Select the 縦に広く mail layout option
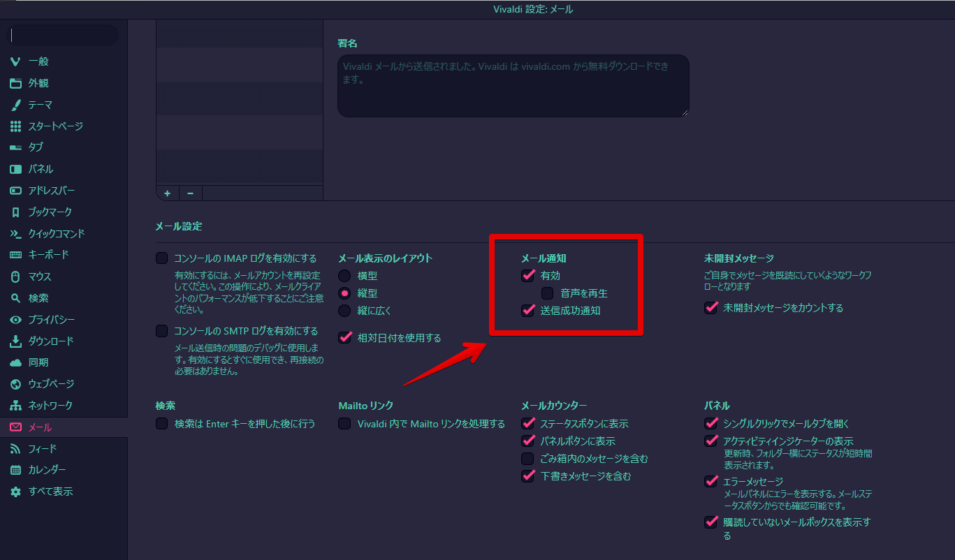 (344, 311)
